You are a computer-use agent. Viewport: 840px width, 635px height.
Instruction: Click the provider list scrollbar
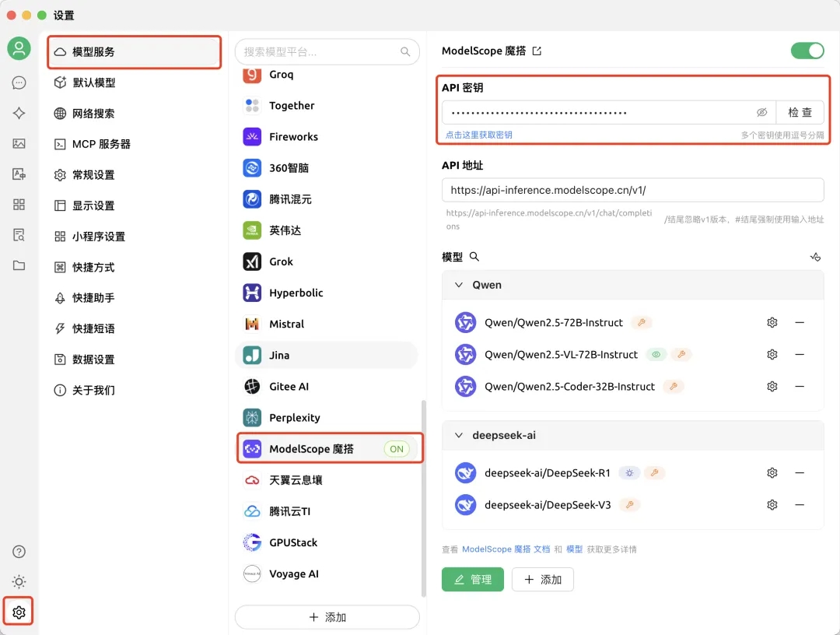coord(424,498)
